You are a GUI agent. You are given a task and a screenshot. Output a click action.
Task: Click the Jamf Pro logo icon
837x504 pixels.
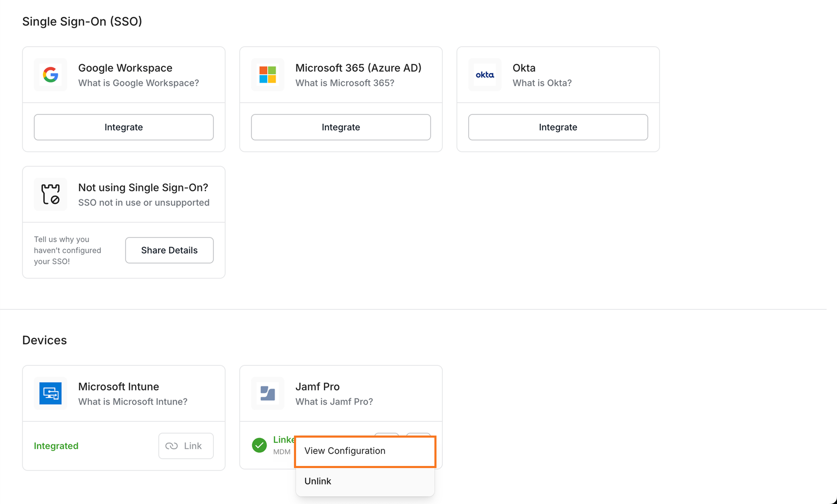point(267,393)
